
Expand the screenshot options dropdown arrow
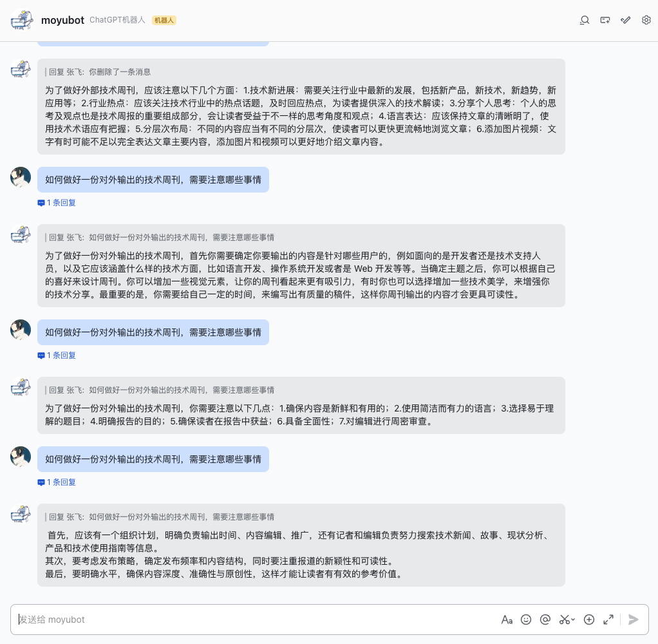tap(573, 620)
